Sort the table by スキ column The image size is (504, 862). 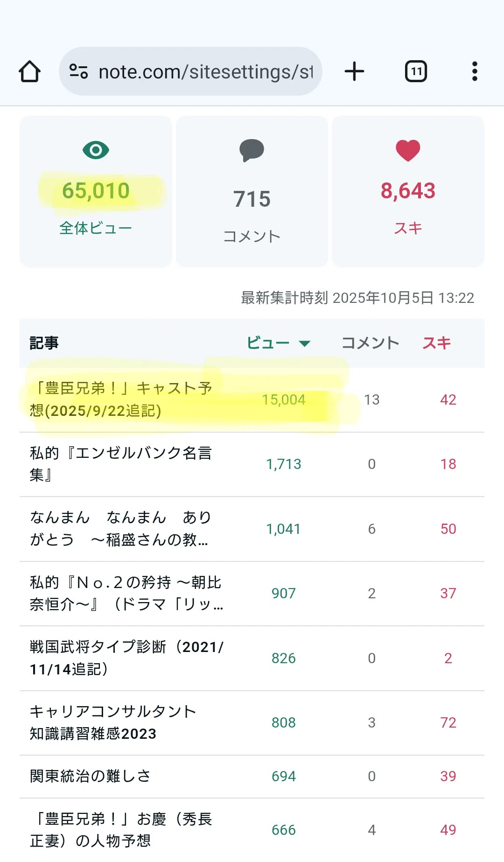(x=437, y=343)
